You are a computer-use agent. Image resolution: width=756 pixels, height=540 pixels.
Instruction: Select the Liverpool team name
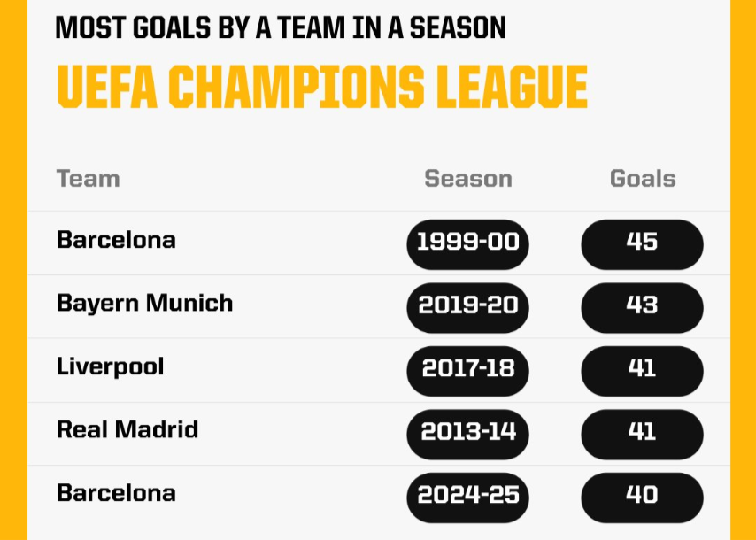click(110, 366)
